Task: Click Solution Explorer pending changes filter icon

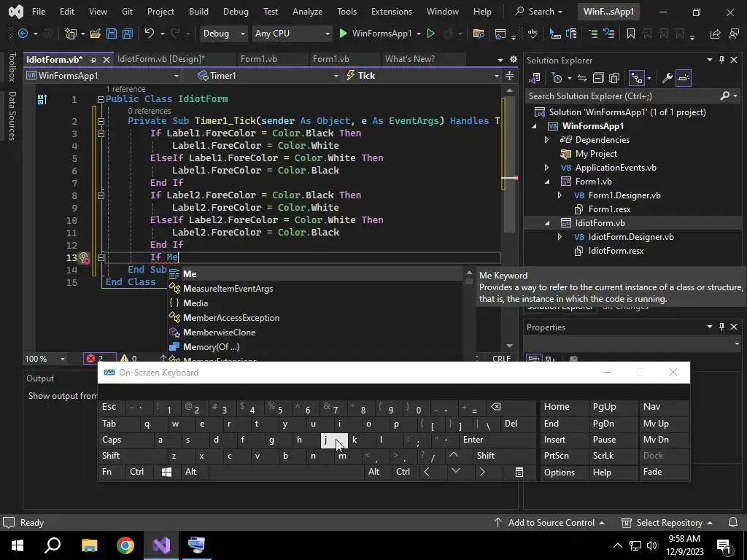Action: click(557, 77)
